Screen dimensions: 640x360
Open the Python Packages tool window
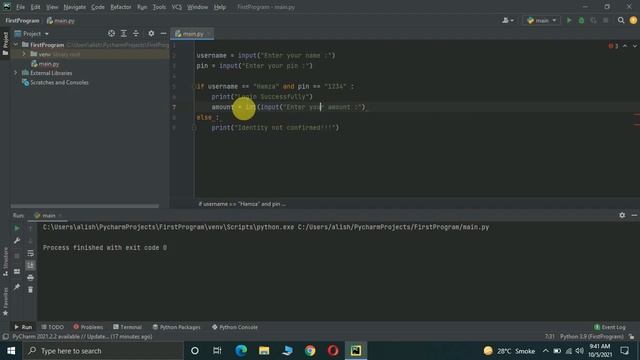(x=176, y=327)
